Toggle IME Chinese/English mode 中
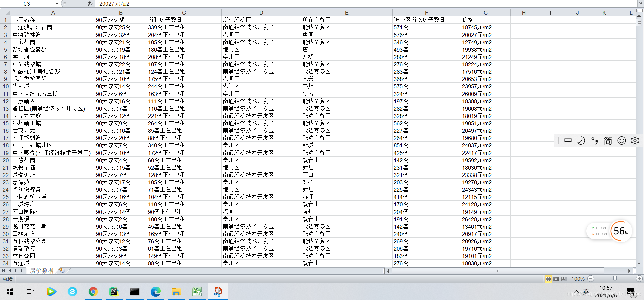644x300 pixels. [568, 141]
